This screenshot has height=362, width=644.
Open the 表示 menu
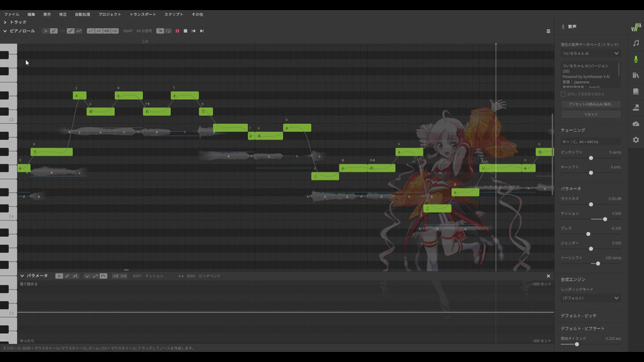coord(47,14)
